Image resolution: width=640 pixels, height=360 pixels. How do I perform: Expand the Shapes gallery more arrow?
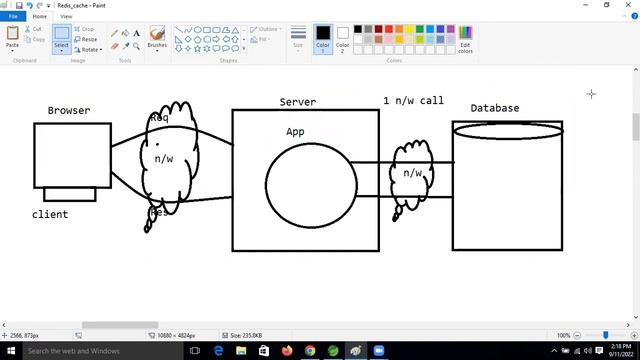(x=244, y=49)
